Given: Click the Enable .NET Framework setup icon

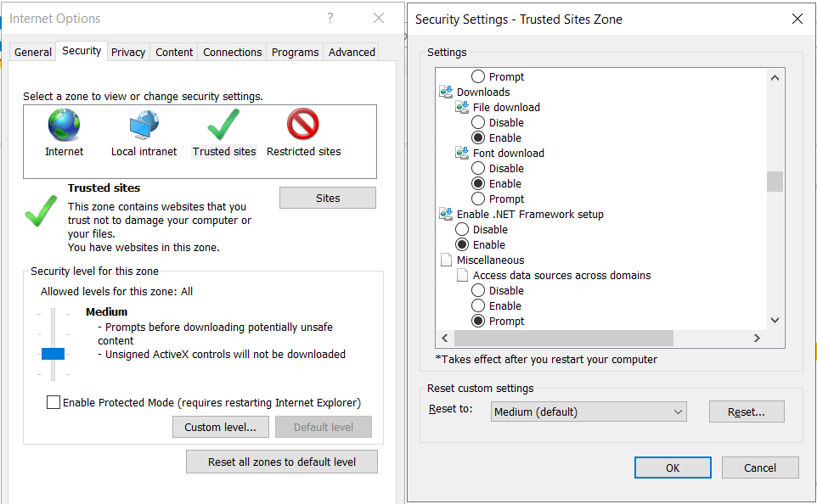Looking at the screenshot, I should (x=446, y=214).
